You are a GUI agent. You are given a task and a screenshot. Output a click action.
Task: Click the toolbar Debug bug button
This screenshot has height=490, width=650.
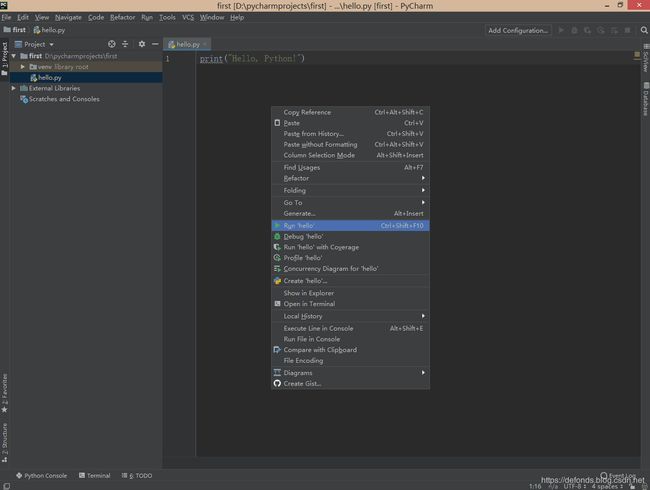tap(575, 30)
